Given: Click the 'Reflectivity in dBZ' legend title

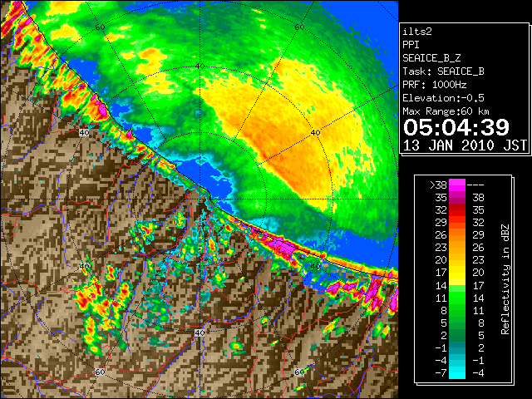Looking at the screenshot, I should pyautogui.click(x=505, y=279).
